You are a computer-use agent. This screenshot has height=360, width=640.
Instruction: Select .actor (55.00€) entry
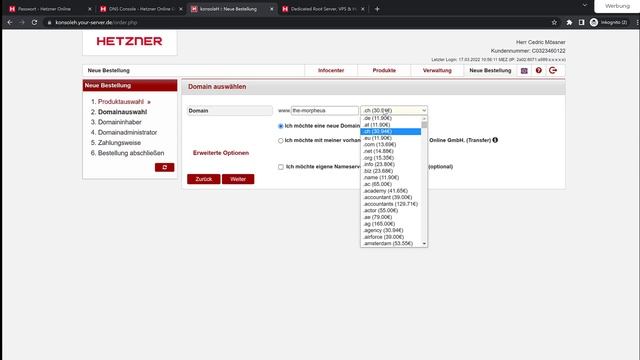391,211
